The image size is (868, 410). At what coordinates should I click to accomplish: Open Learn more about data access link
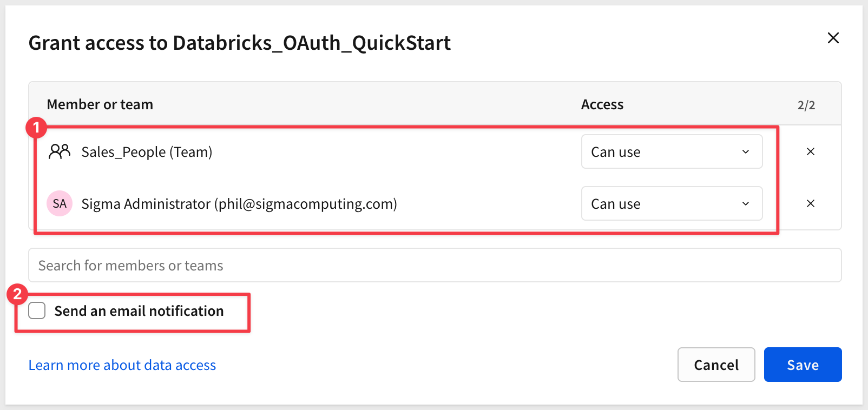[122, 365]
